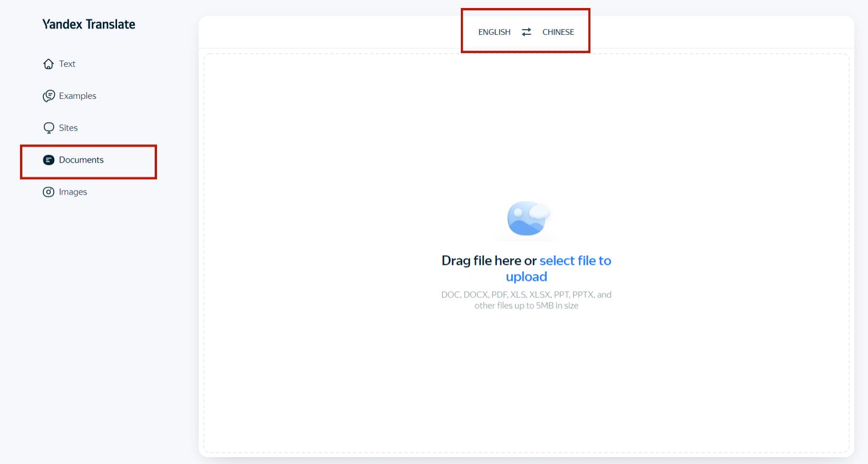Open the Examples section

(x=69, y=96)
